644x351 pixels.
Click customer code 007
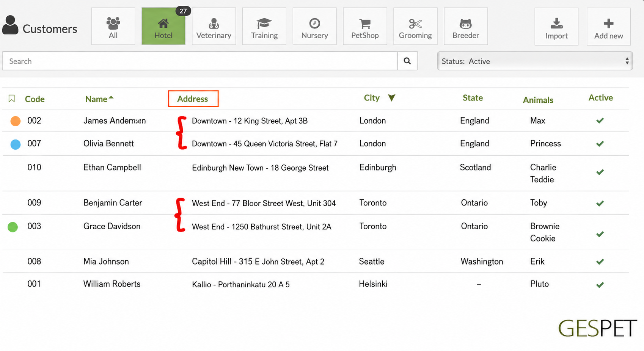pos(34,143)
